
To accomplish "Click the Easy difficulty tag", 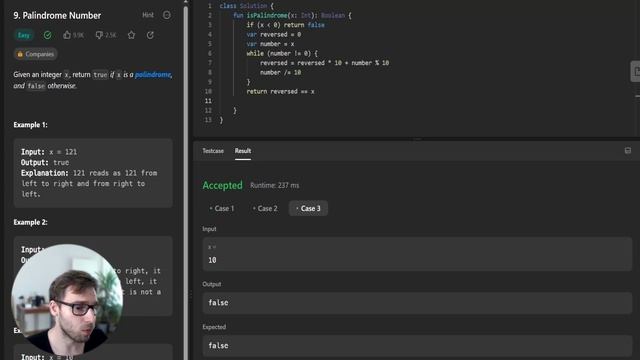I will tap(24, 35).
